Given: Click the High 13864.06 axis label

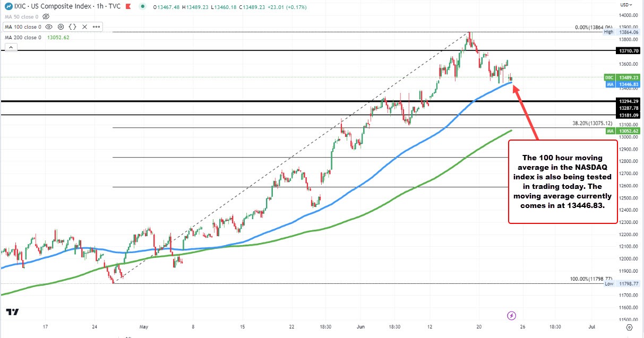Looking at the screenshot, I should [623, 32].
